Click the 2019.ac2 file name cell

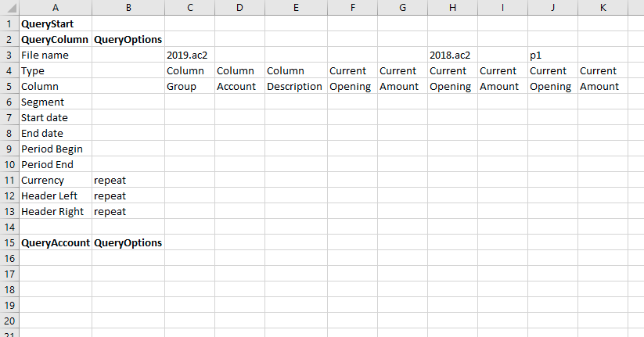(189, 56)
